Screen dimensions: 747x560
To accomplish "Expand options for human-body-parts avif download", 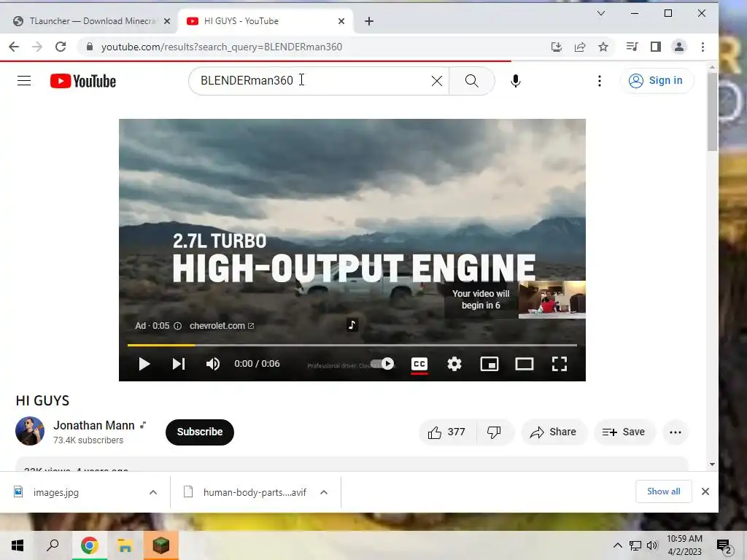I will pos(324,492).
